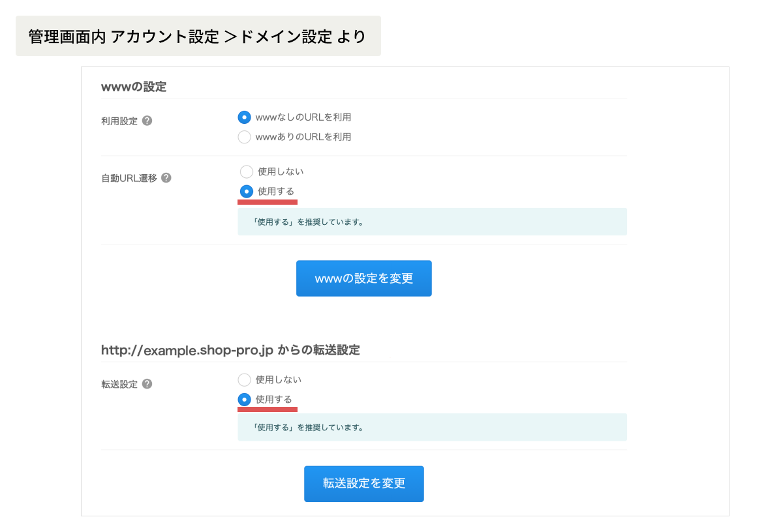Click the help icon beside 利用設定
Viewport: 783px width, 532px height.
(147, 121)
